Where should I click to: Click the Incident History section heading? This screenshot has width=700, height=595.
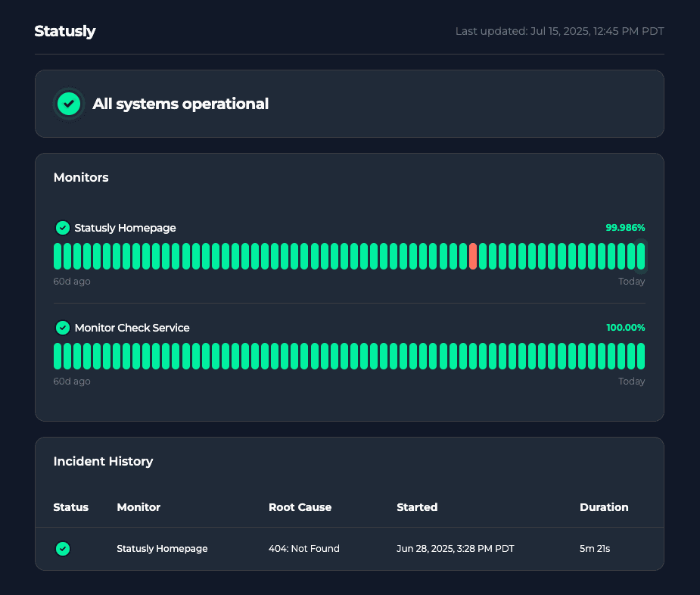pos(103,461)
